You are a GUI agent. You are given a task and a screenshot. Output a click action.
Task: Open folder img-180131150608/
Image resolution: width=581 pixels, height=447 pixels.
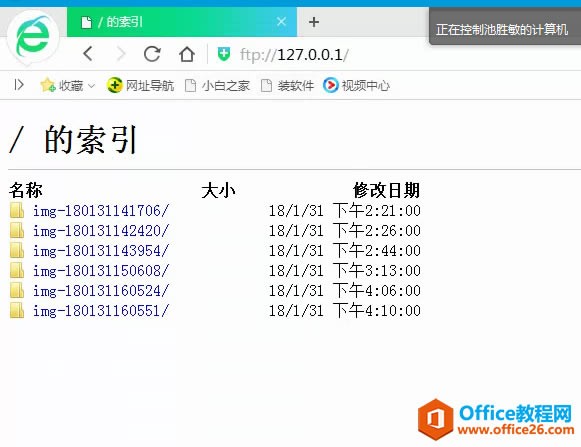101,271
